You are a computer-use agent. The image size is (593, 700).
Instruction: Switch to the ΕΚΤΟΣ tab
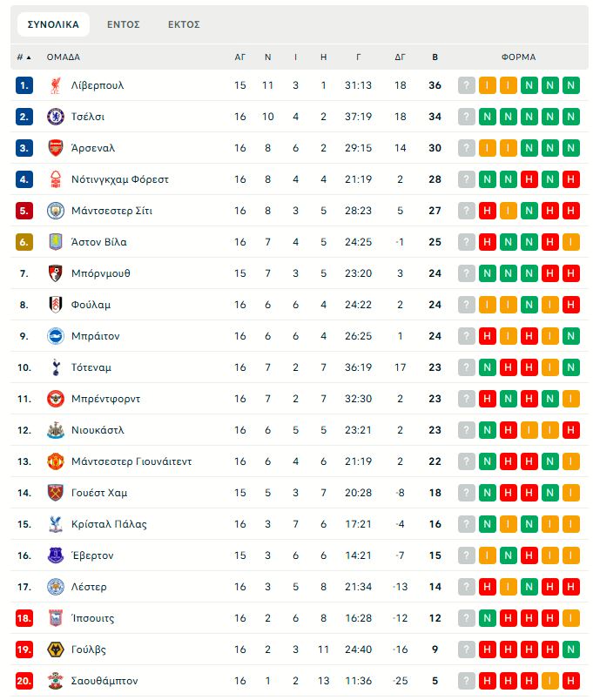tap(184, 24)
